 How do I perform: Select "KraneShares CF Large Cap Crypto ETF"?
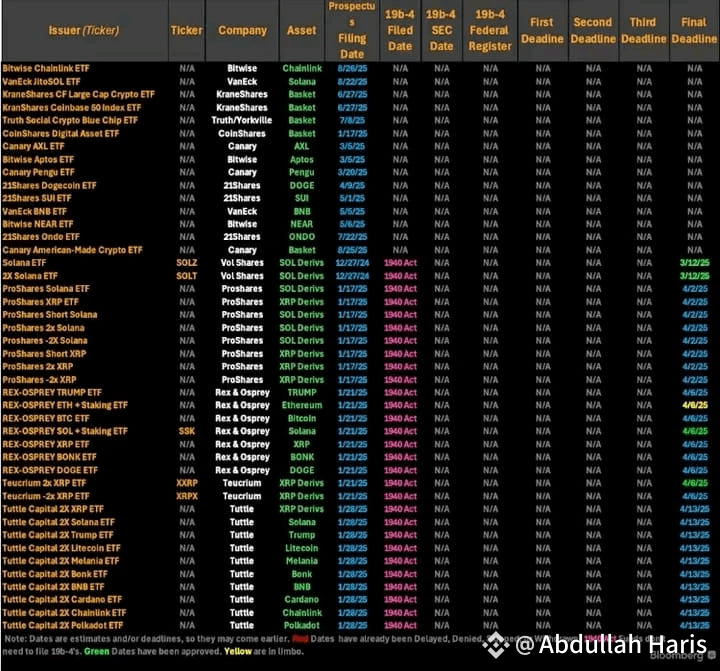[79, 95]
